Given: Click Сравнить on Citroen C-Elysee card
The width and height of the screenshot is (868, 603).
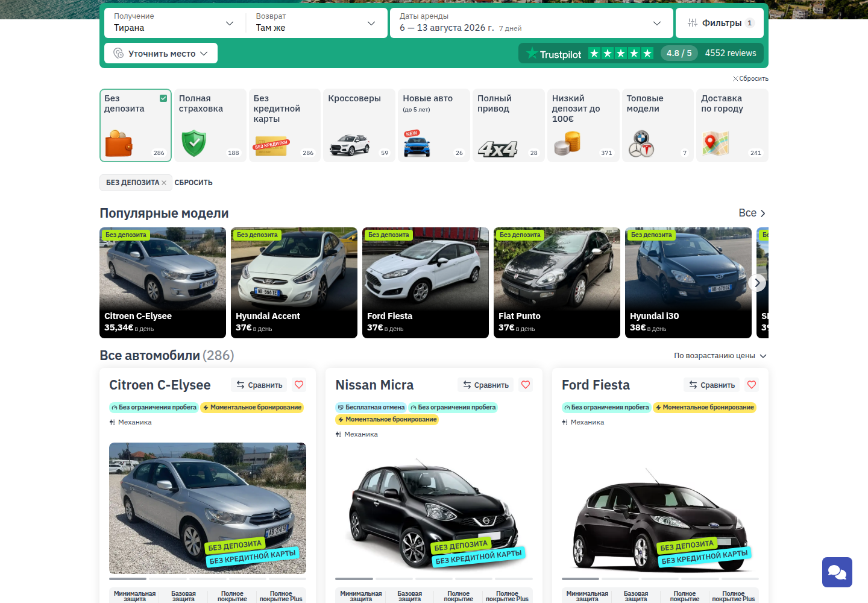Looking at the screenshot, I should 259,385.
